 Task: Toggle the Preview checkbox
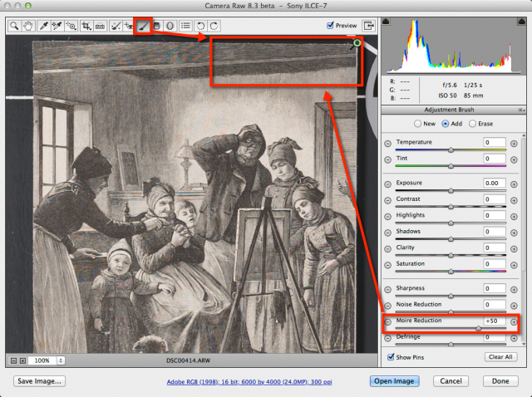tap(330, 26)
